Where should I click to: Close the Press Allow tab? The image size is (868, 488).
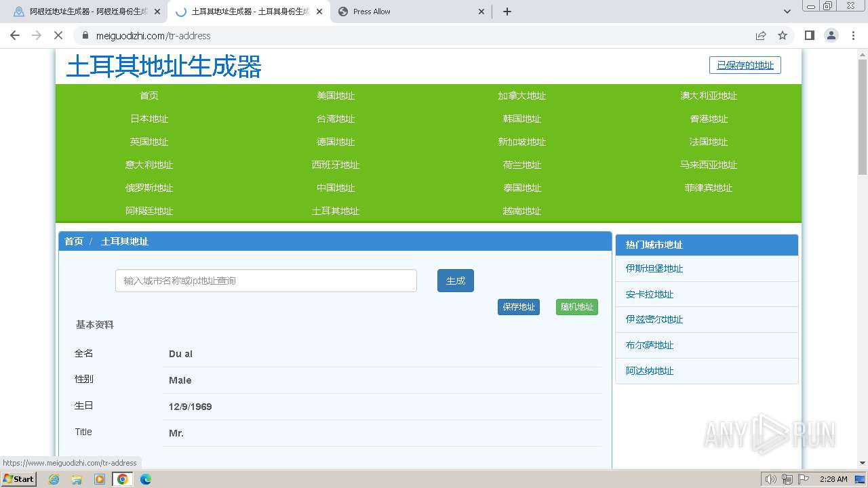481,12
